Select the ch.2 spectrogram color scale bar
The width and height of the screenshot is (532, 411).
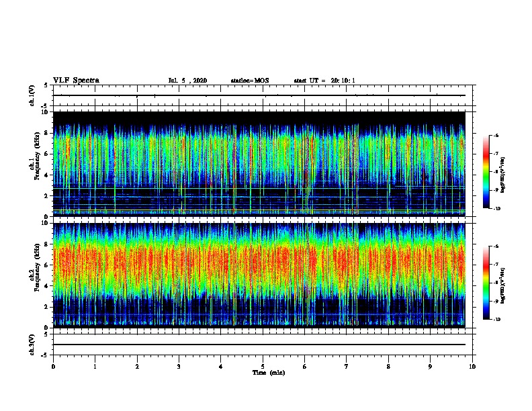(x=486, y=283)
